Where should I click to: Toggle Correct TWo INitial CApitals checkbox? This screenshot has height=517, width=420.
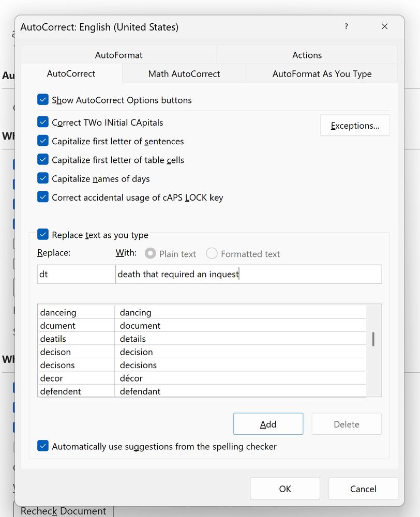click(43, 123)
